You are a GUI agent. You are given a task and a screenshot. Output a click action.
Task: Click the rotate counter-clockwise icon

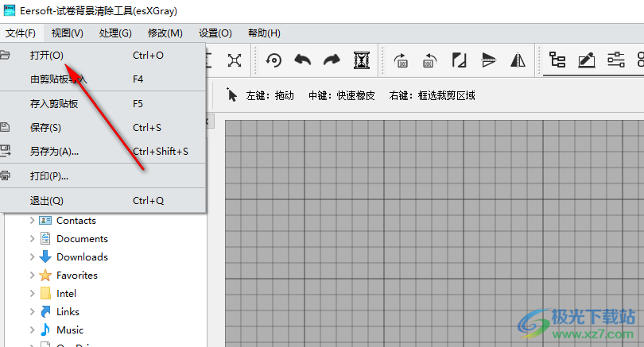point(429,60)
